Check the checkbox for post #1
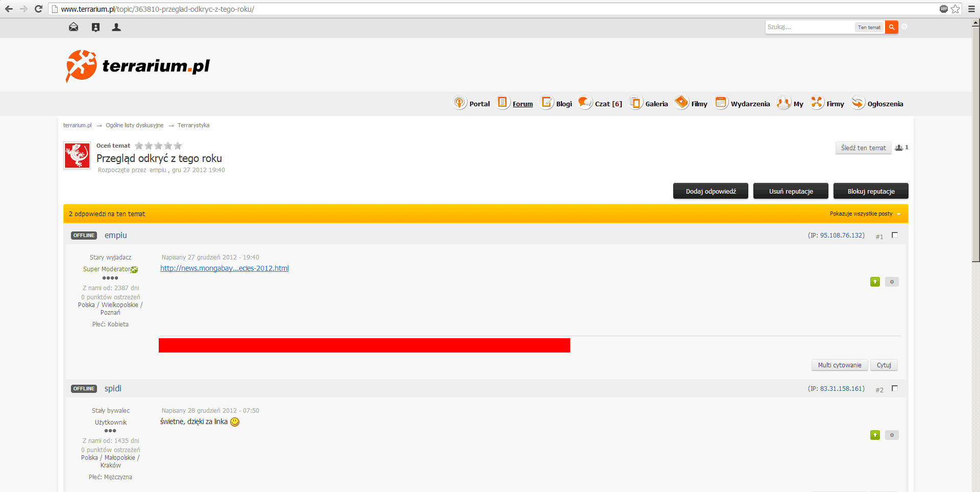Image resolution: width=980 pixels, height=492 pixels. pyautogui.click(x=894, y=236)
